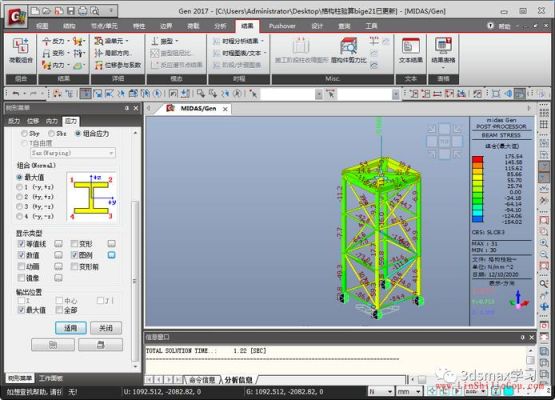Click the shrink elements toolbar icon
The height and width of the screenshot is (400, 555).
496,94
